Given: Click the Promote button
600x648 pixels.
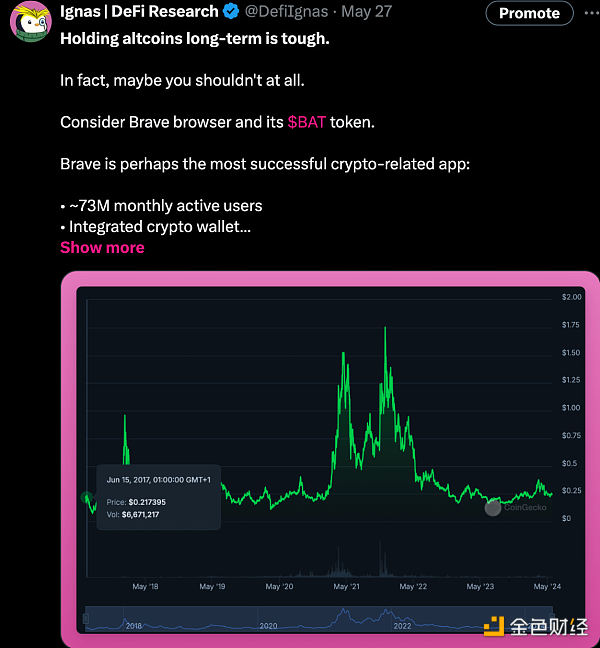Looking at the screenshot, I should point(529,13).
